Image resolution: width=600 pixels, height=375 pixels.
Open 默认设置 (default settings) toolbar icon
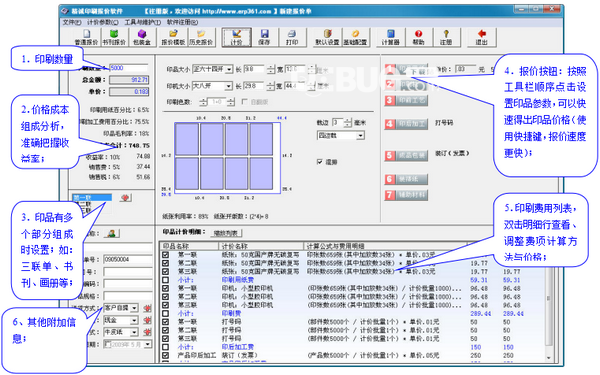pyautogui.click(x=327, y=38)
